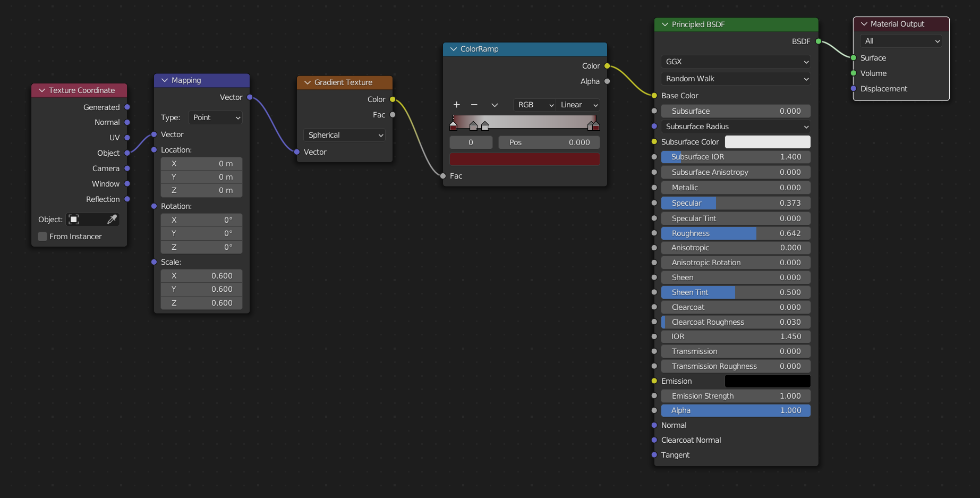Screen dimensions: 980x498
Task: Click the Transmission value field
Action: [x=736, y=351]
